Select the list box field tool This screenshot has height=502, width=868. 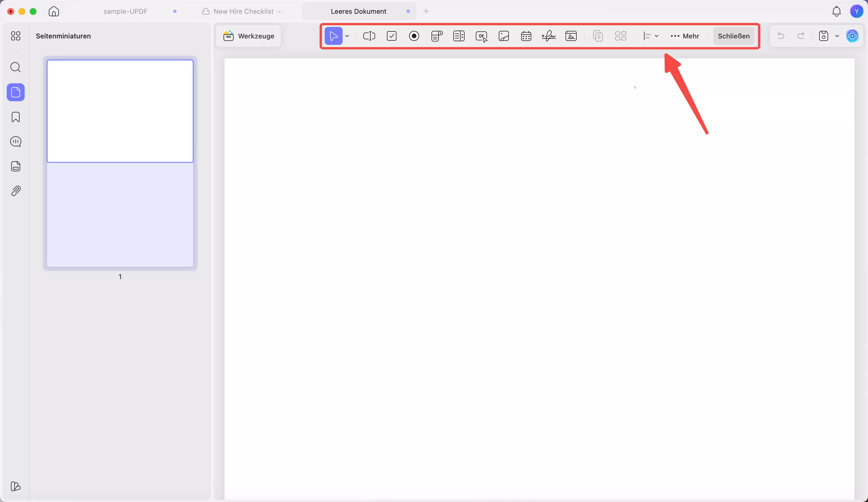(x=459, y=36)
